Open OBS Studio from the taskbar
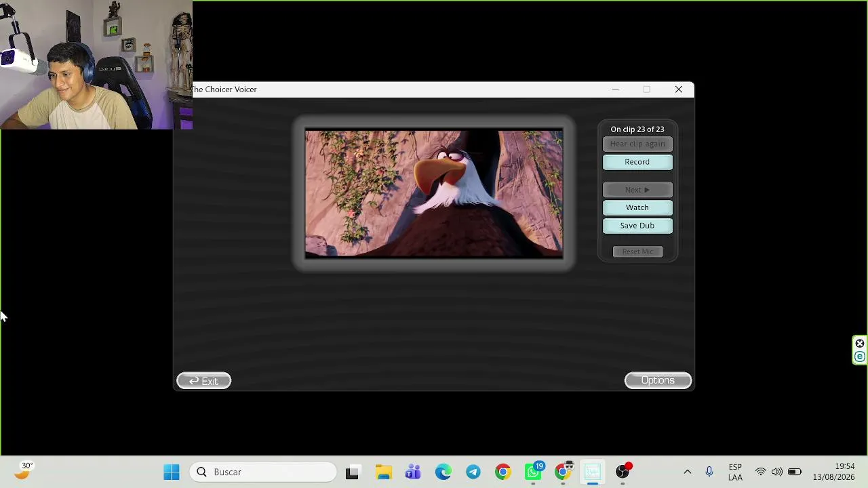The width and height of the screenshot is (868, 488). click(623, 472)
